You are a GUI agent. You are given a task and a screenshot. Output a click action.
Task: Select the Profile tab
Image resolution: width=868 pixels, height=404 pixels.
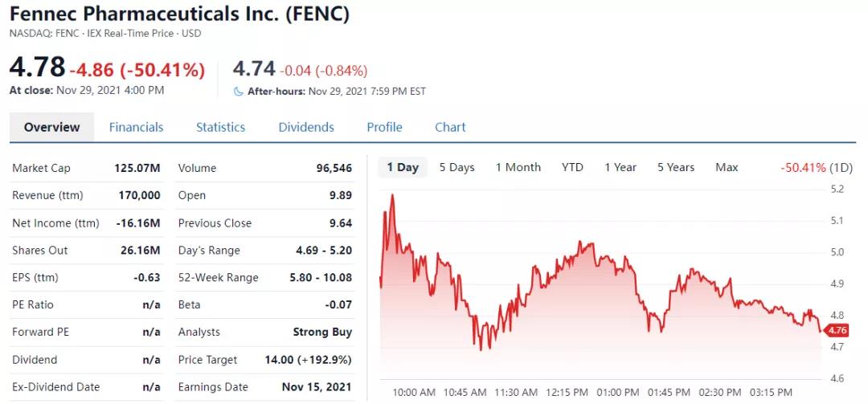pos(384,127)
